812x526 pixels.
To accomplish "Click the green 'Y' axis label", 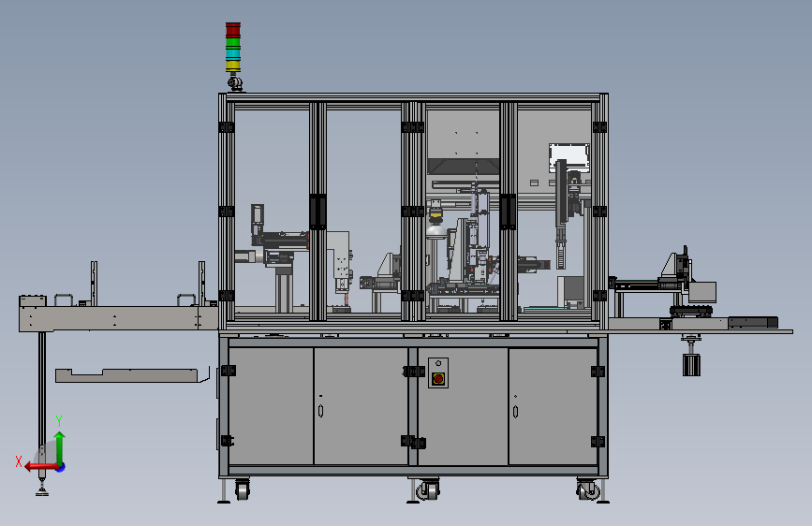I will 59,421.
